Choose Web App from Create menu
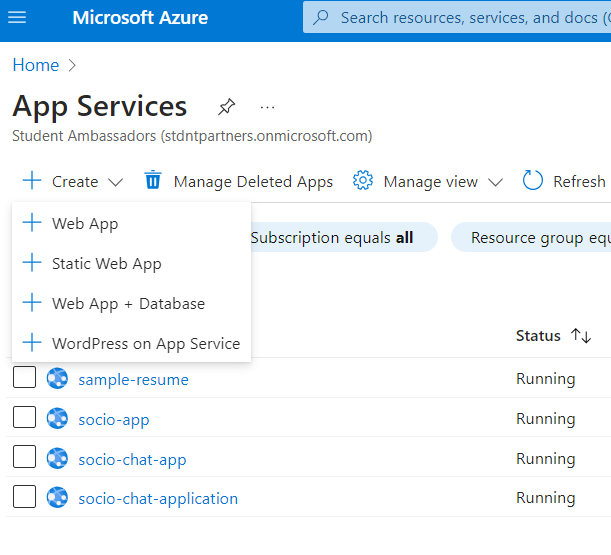The width and height of the screenshot is (611, 555). coord(85,224)
